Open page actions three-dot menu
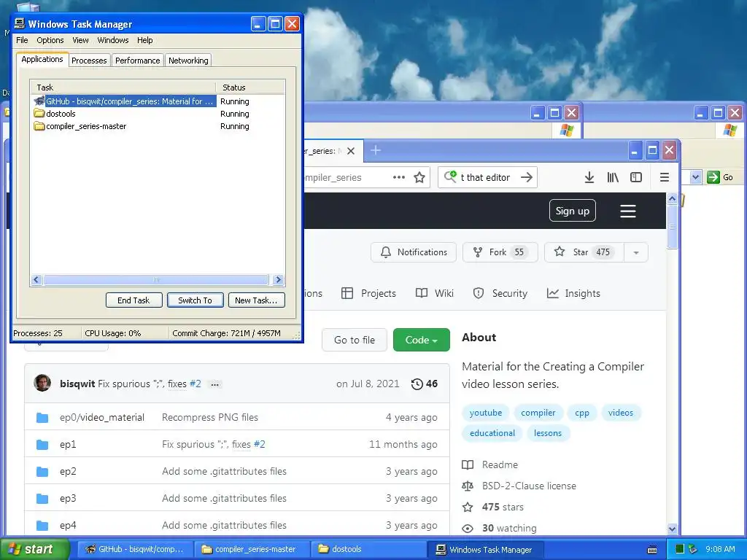The height and width of the screenshot is (560, 747). tap(399, 178)
